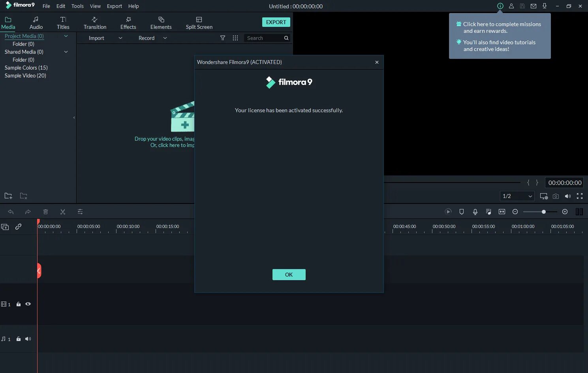Click the snapshot camera icon
588x373 pixels.
pyautogui.click(x=556, y=196)
